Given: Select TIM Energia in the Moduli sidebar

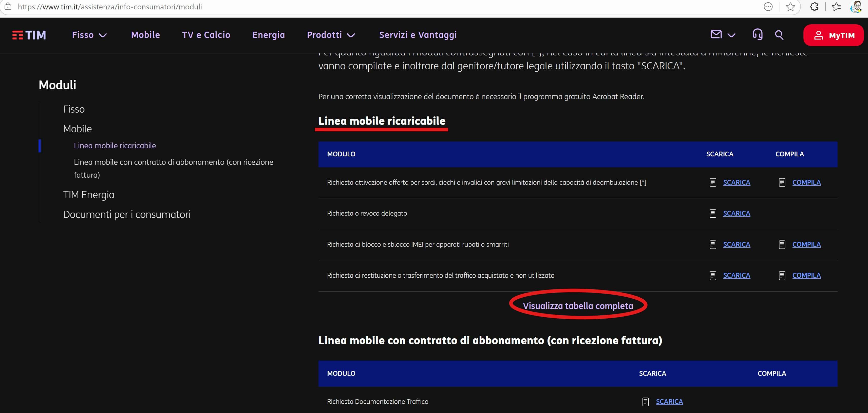Looking at the screenshot, I should tap(88, 195).
